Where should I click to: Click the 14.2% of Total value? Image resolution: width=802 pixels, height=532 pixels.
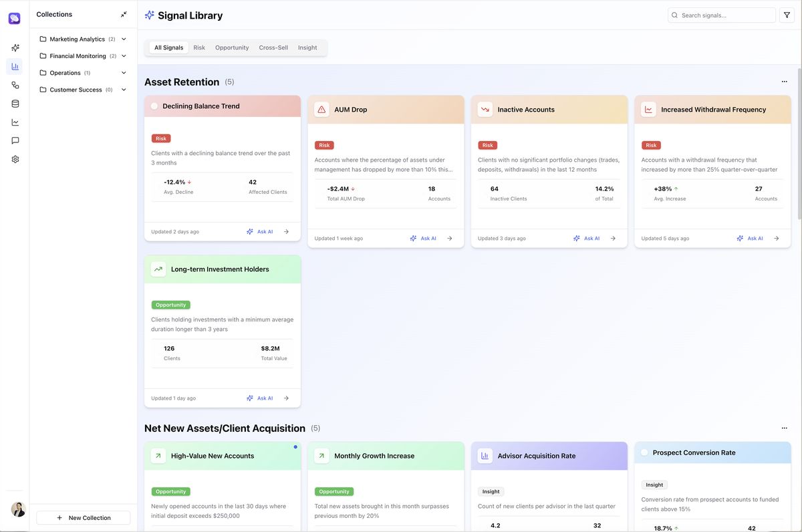[x=604, y=188]
